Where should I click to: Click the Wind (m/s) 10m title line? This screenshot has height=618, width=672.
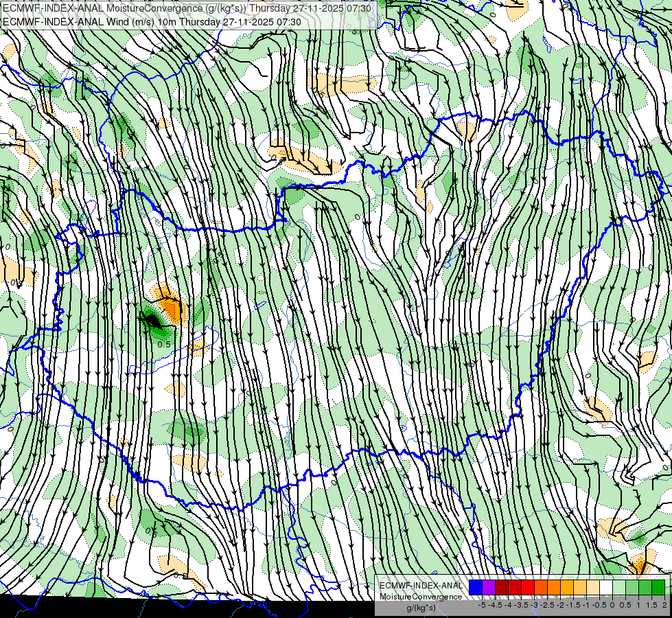pyautogui.click(x=152, y=21)
